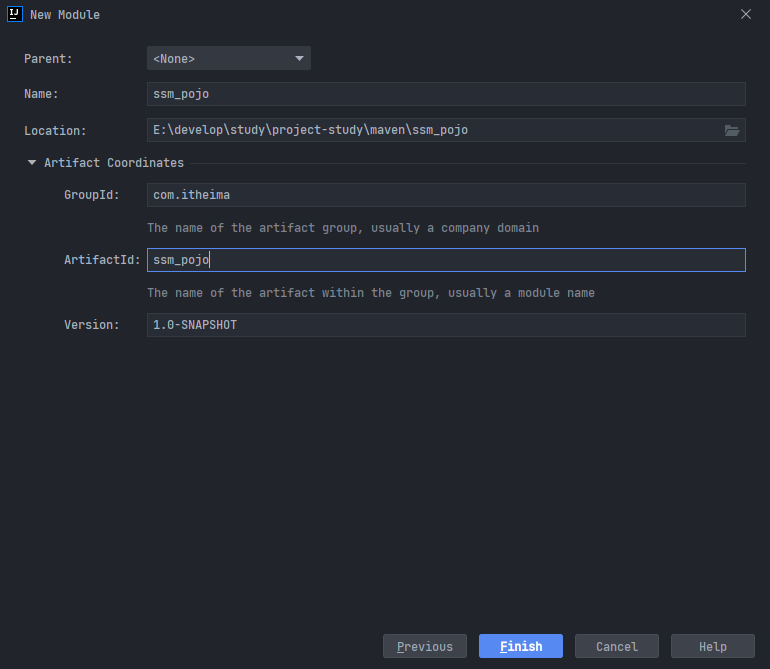Go back with the Previous button
Screen dimensions: 770x669
pyautogui.click(x=425, y=646)
